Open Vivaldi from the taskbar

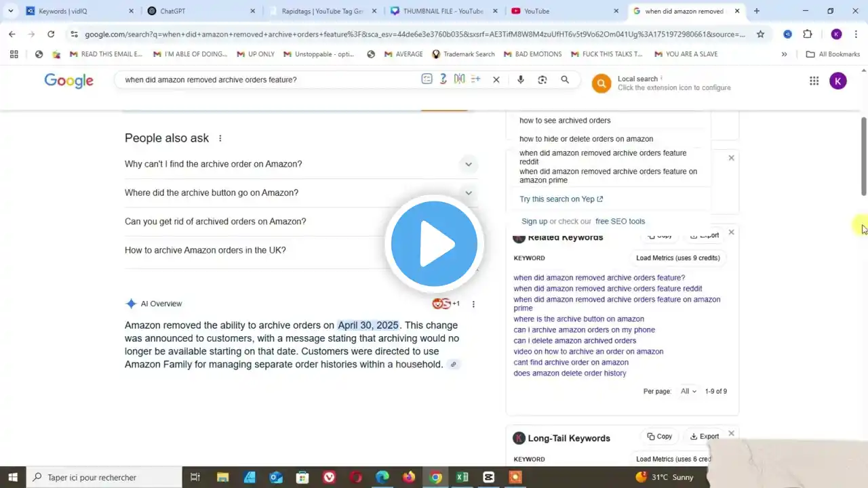[329, 477]
